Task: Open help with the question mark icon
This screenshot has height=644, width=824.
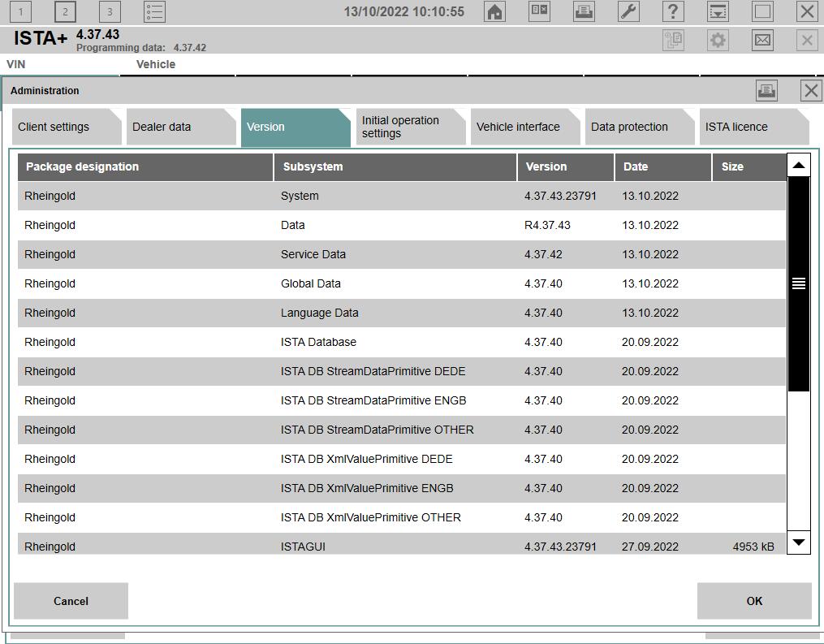Action: [x=673, y=11]
